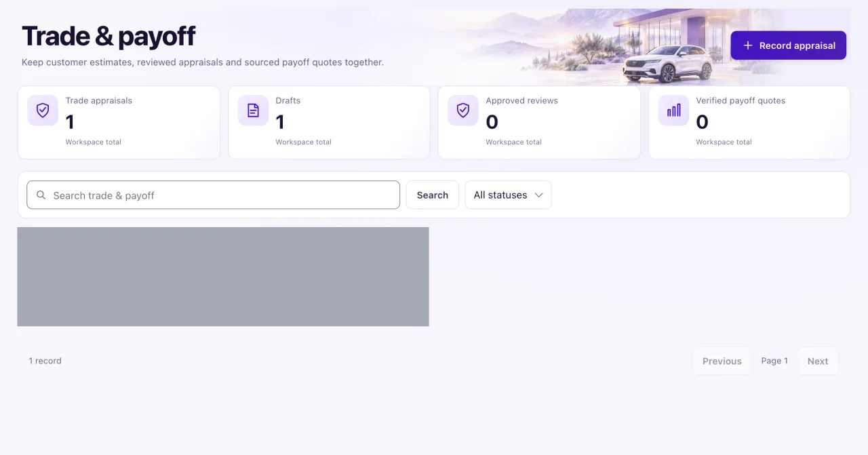The height and width of the screenshot is (455, 868).
Task: Click the Next page button
Action: point(818,361)
